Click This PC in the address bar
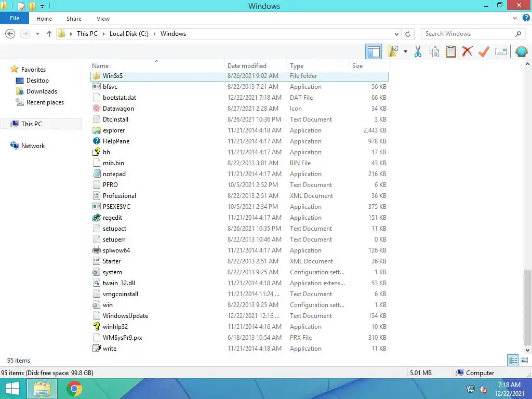Image resolution: width=532 pixels, height=399 pixels. 87,34
